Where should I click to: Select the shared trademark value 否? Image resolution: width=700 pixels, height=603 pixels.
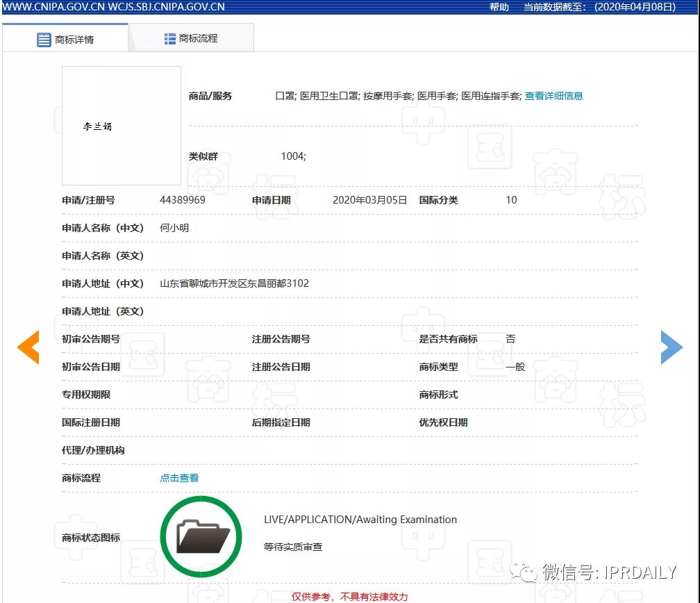tap(510, 339)
